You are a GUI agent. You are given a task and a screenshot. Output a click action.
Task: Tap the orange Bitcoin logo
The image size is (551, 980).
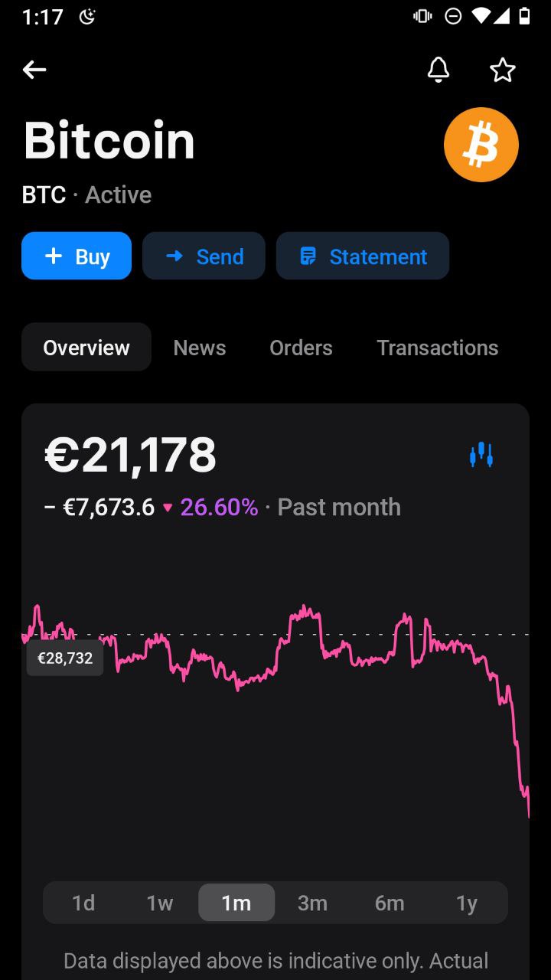coord(481,145)
